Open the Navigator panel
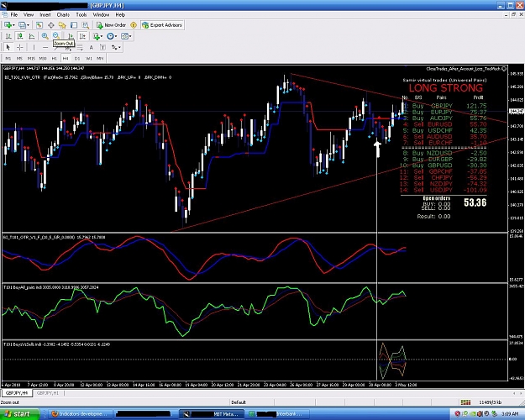The image size is (525, 420). coord(62,25)
